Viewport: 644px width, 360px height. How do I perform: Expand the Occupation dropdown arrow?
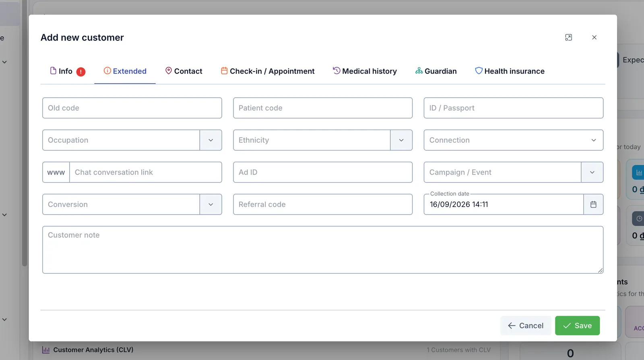tap(211, 140)
